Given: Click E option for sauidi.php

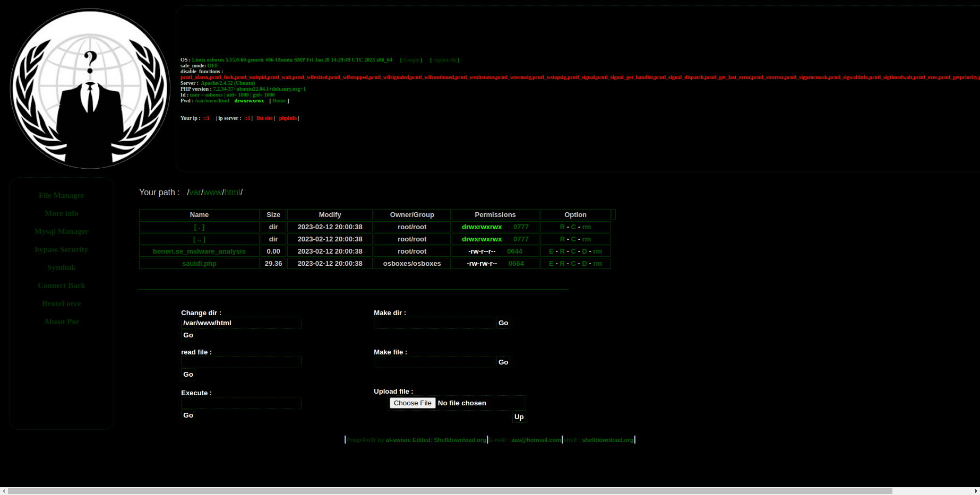Looking at the screenshot, I should tap(551, 264).
